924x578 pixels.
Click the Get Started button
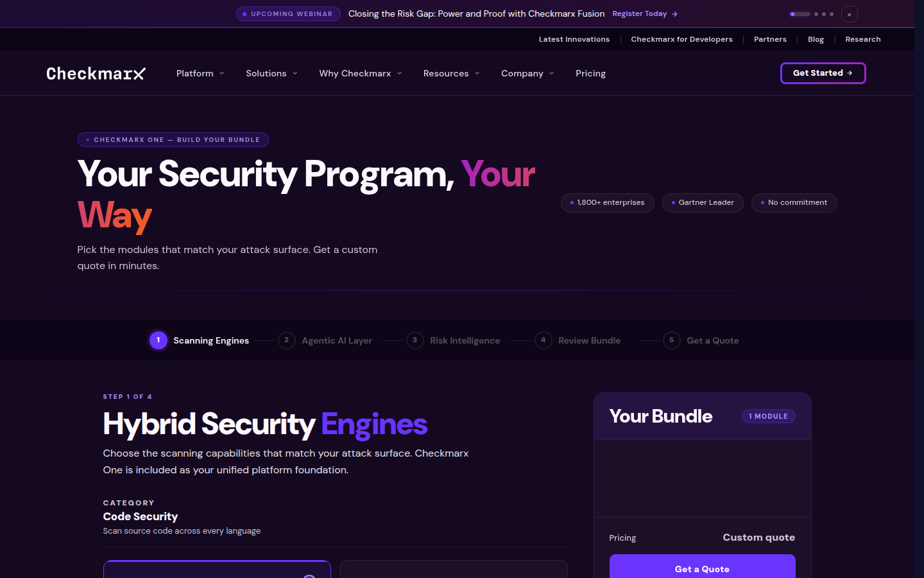[823, 73]
